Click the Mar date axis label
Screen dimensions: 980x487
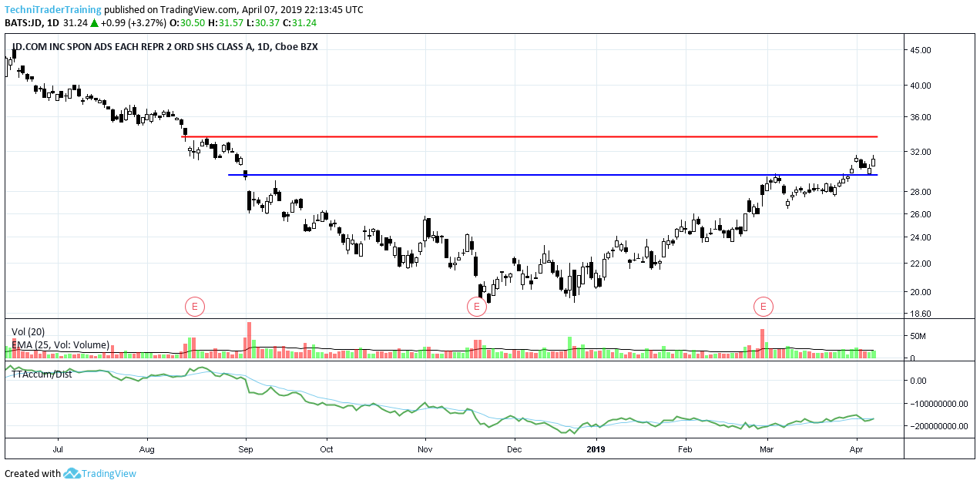click(767, 448)
